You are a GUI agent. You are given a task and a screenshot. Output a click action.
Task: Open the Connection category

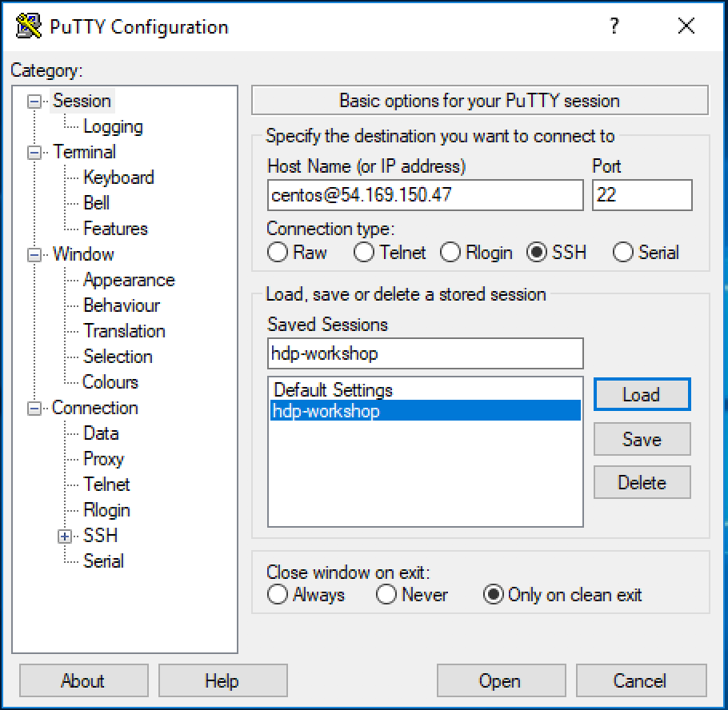(94, 408)
